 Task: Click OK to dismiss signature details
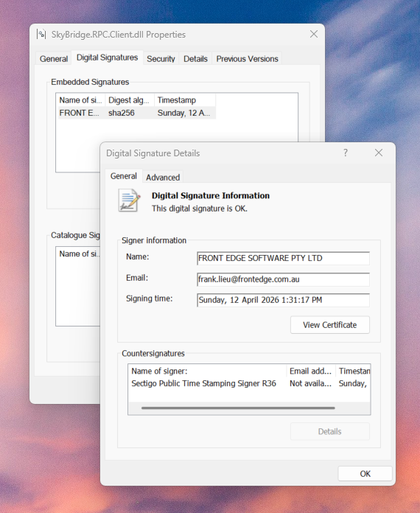365,474
